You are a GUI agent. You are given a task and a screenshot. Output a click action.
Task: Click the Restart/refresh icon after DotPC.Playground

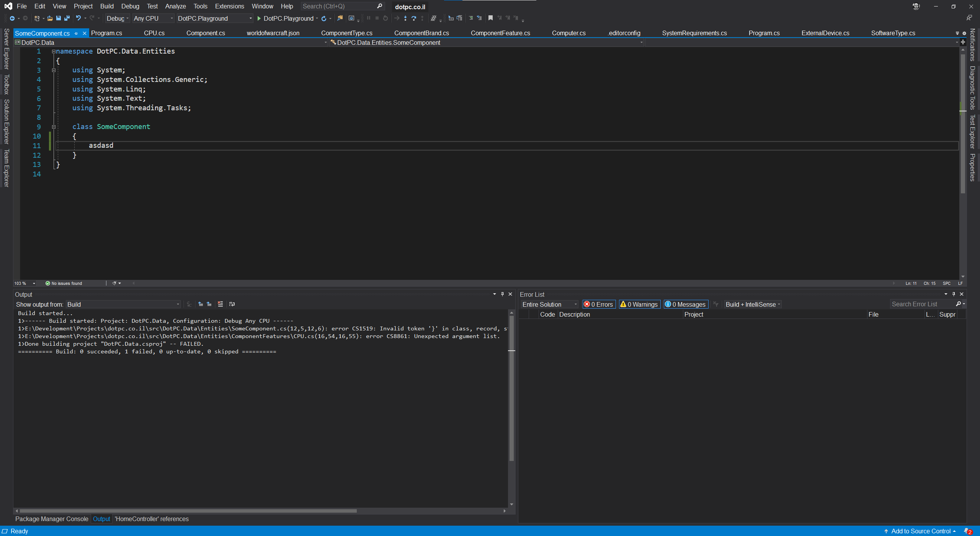(324, 18)
